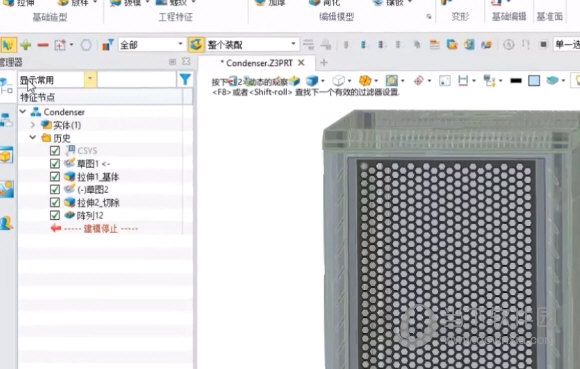Viewport: 580px width, 369px height.
Task: Activate the yellow selection arrow tool
Action: [x=8, y=45]
